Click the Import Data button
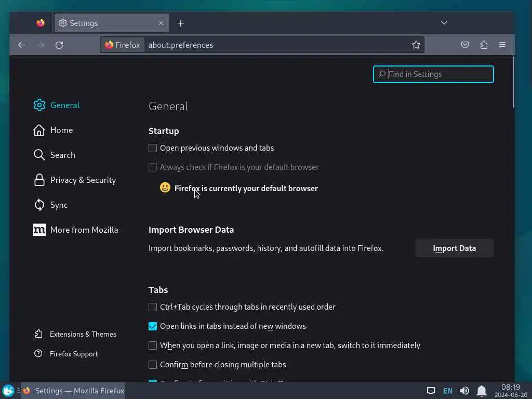 (x=454, y=248)
